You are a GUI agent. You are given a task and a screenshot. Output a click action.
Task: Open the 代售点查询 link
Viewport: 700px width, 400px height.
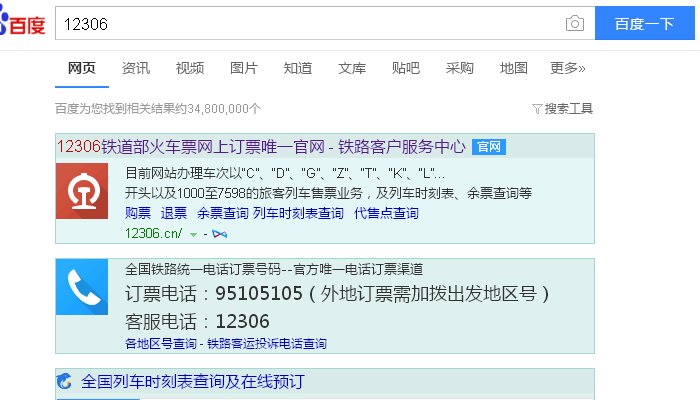tap(386, 213)
